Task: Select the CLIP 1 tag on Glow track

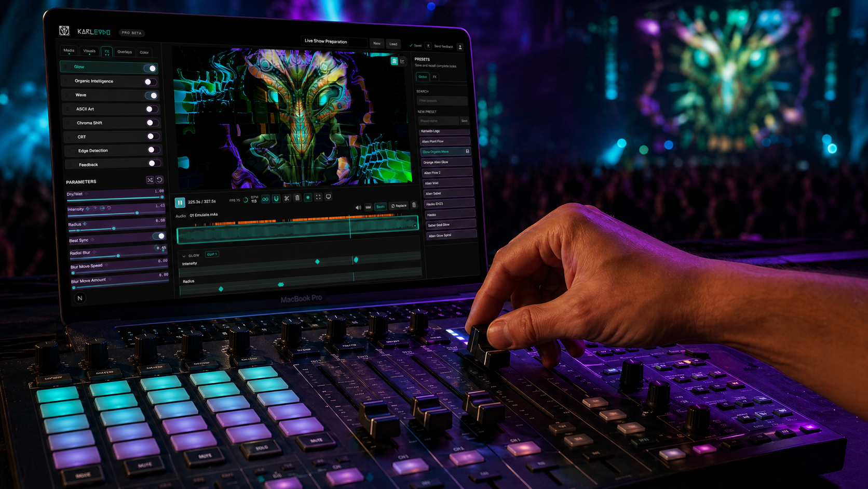Action: click(x=212, y=254)
